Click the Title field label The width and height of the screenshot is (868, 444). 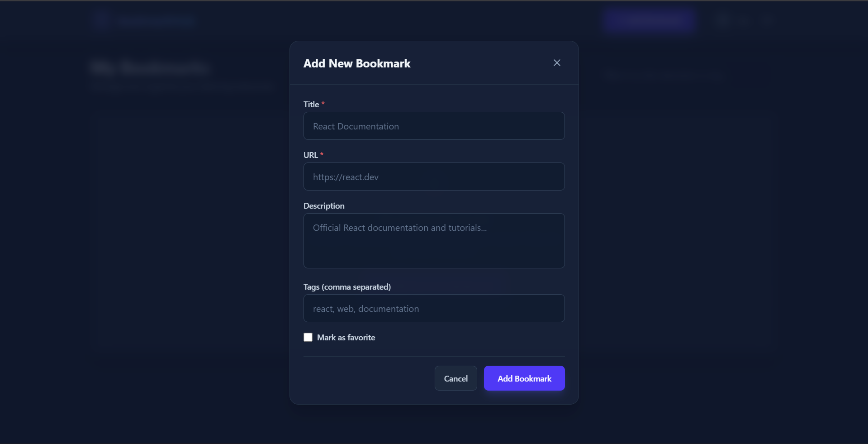tap(311, 105)
